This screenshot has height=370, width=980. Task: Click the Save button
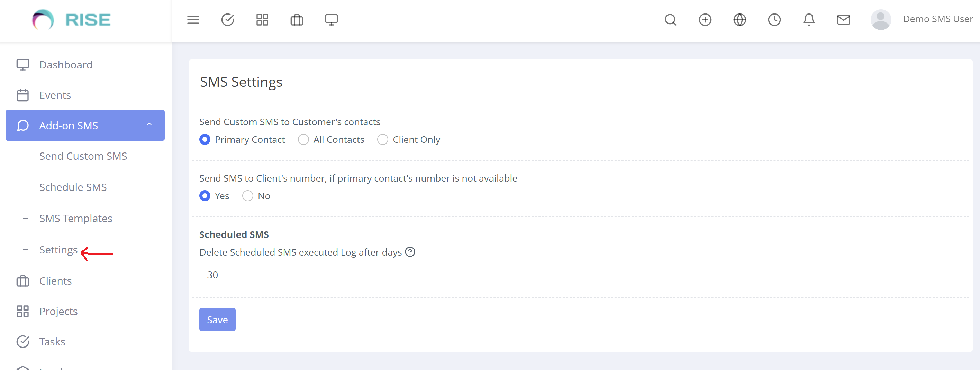click(x=217, y=320)
